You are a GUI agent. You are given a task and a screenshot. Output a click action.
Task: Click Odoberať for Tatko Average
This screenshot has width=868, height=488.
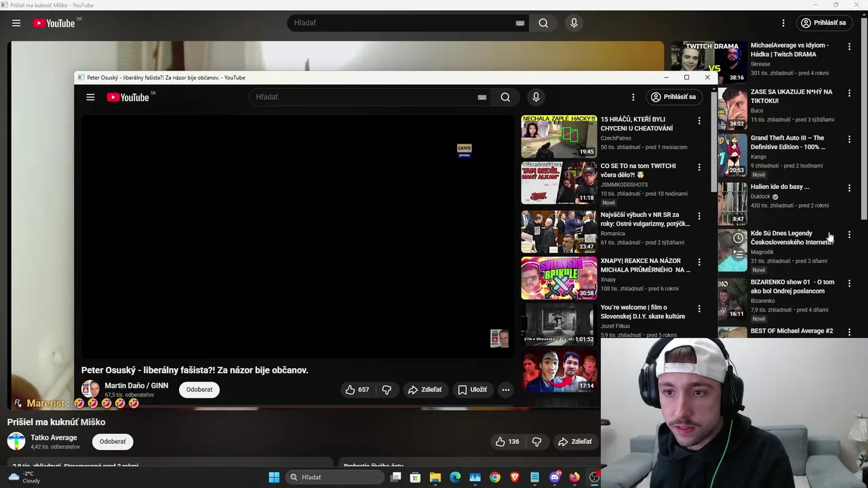coord(113,442)
